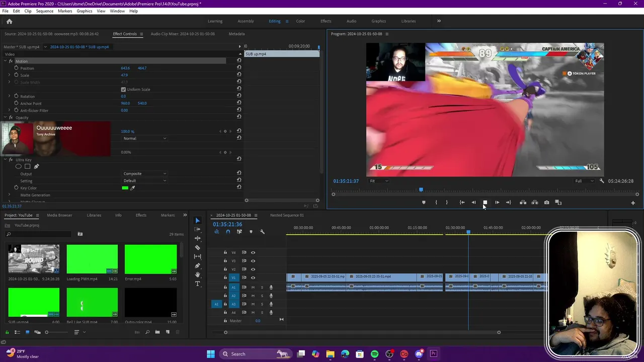Pick Key Color with eyedropper
This screenshot has width=644, height=362.
(x=133, y=188)
